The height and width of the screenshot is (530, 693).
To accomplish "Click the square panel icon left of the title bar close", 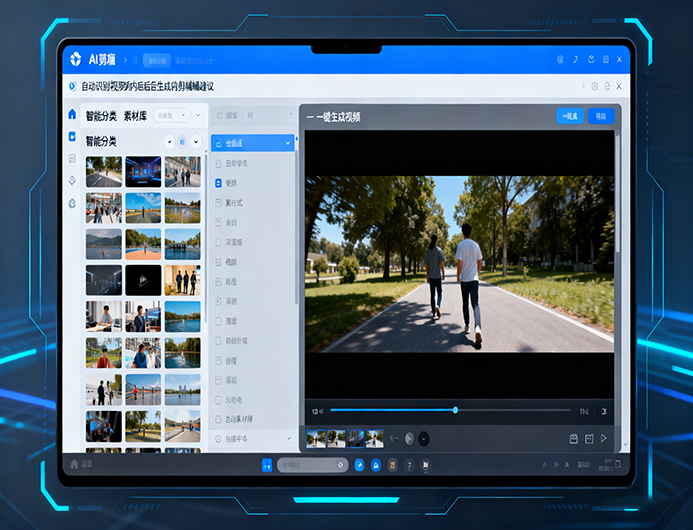I will tap(606, 59).
